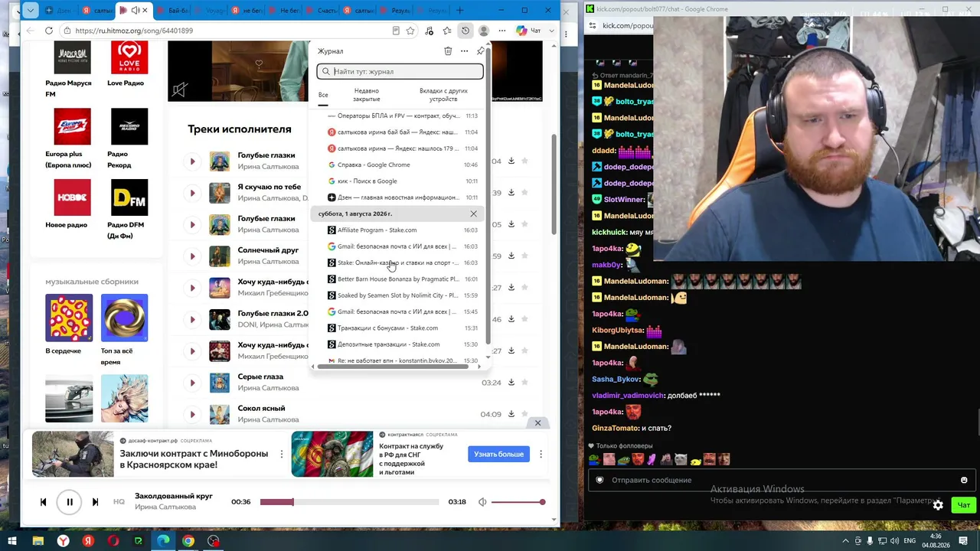This screenshot has height=551, width=980.
Task: Pin the Журнал history panel
Action: 480,51
